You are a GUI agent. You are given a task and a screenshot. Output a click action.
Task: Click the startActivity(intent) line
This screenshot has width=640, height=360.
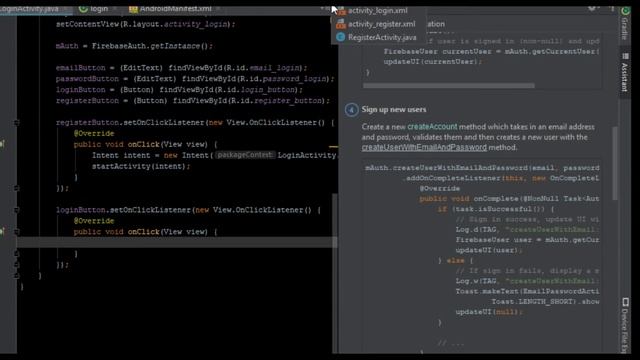pos(141,166)
